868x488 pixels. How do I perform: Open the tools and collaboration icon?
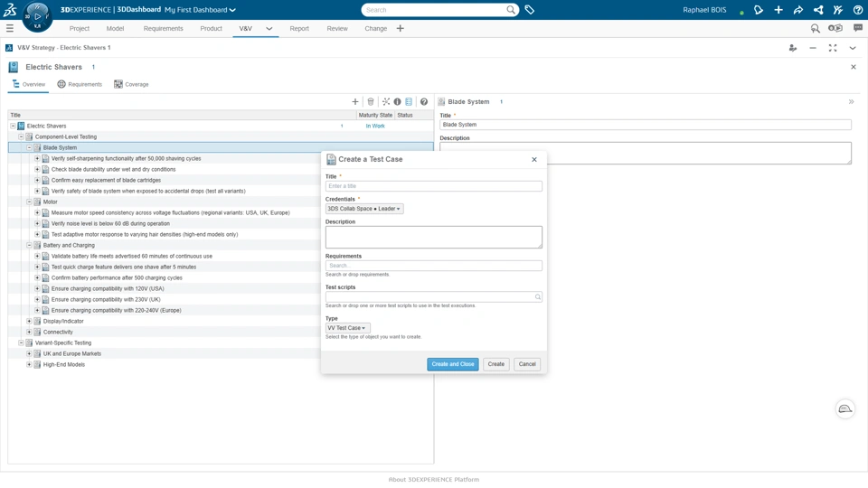pyautogui.click(x=838, y=10)
